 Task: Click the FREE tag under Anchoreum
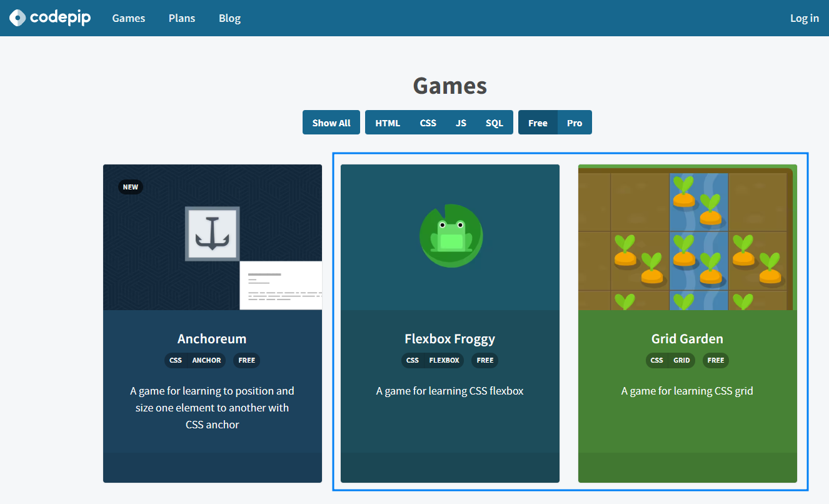[x=247, y=360]
